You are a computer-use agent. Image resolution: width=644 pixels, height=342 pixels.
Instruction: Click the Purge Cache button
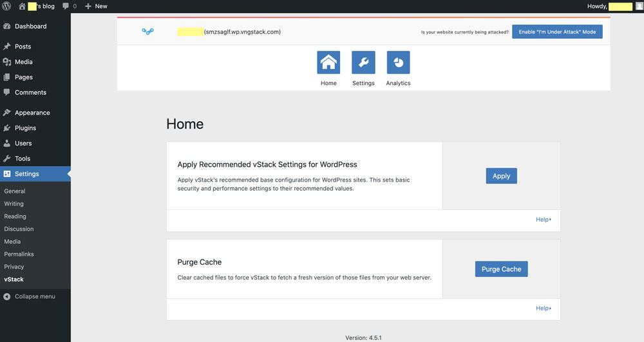coord(502,269)
